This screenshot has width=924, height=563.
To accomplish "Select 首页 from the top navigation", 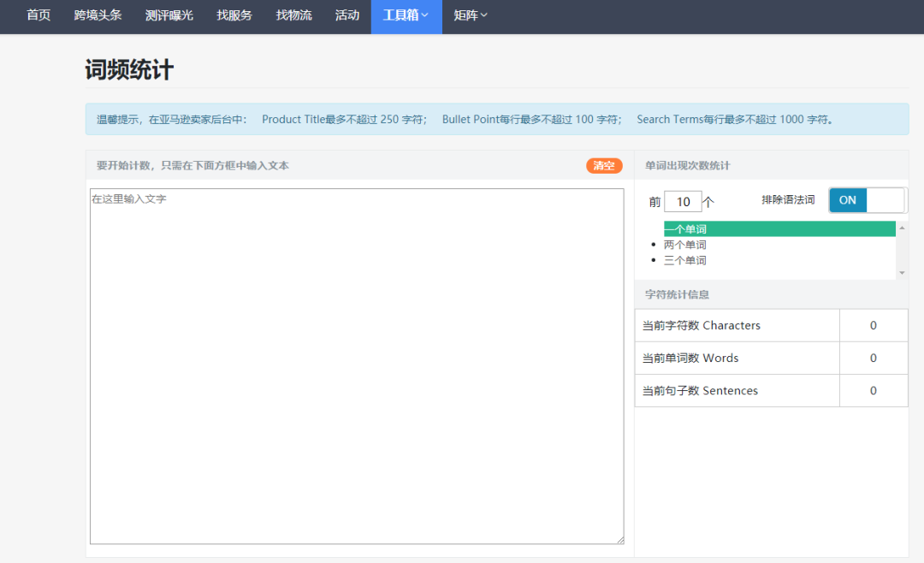I will [x=38, y=14].
